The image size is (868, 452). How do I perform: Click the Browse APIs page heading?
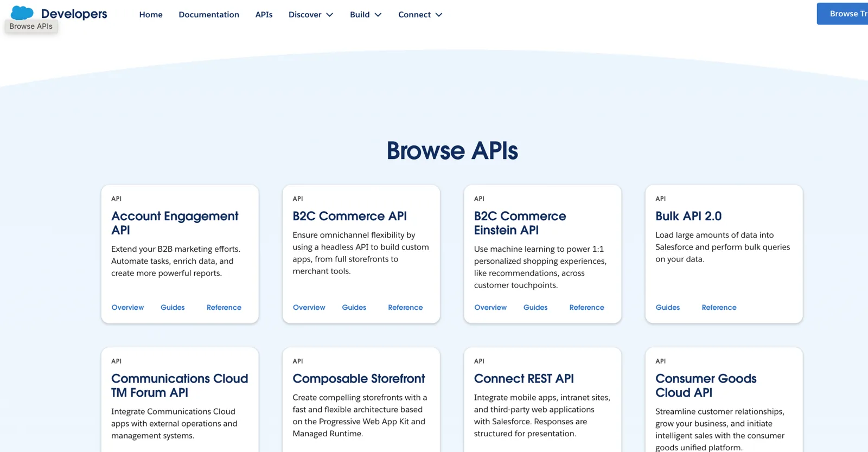pos(452,150)
